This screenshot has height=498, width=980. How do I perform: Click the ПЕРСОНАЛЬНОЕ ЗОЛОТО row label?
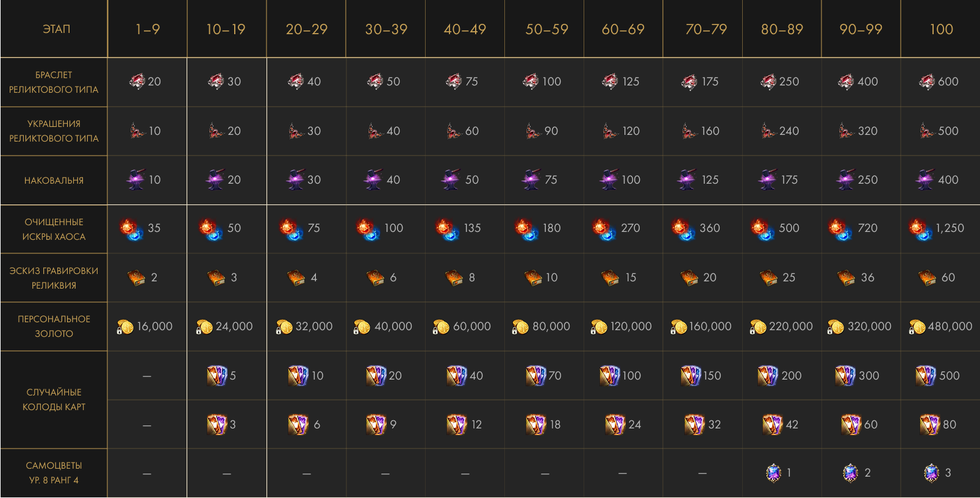54,327
